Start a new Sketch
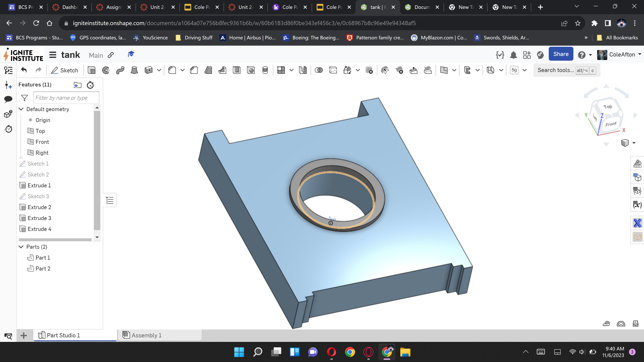Image resolution: width=644 pixels, height=362 pixels. 65,70
